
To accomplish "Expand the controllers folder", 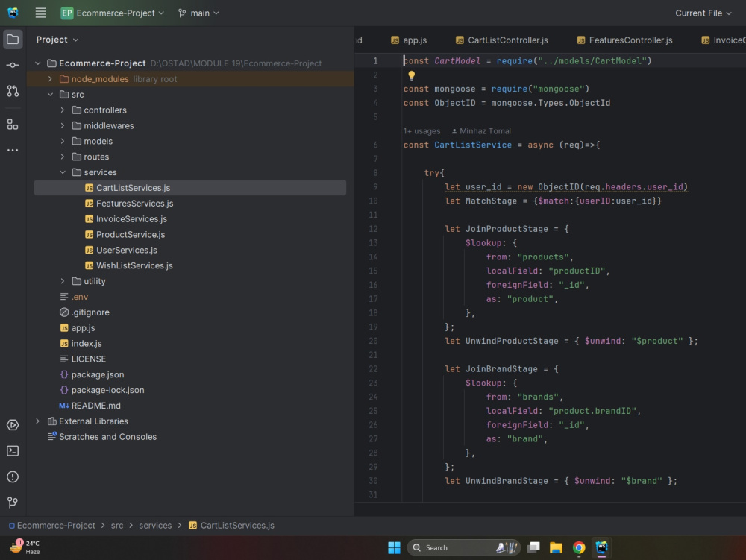I will coord(63,110).
